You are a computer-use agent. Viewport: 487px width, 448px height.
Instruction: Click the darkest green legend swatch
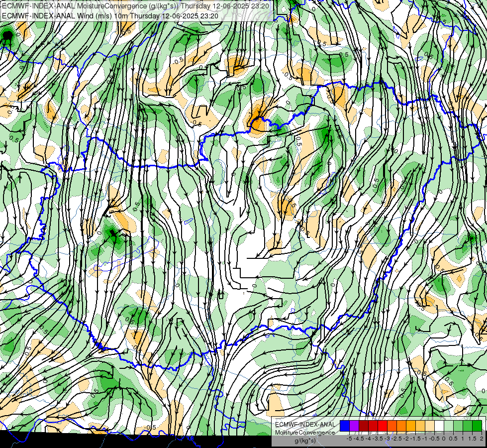pyautogui.click(x=477, y=426)
